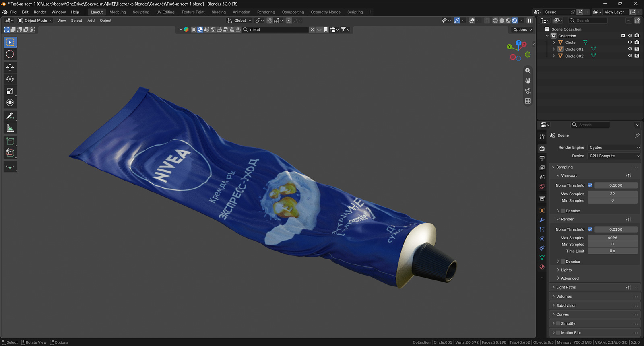Select the Transform tool

pos(10,103)
